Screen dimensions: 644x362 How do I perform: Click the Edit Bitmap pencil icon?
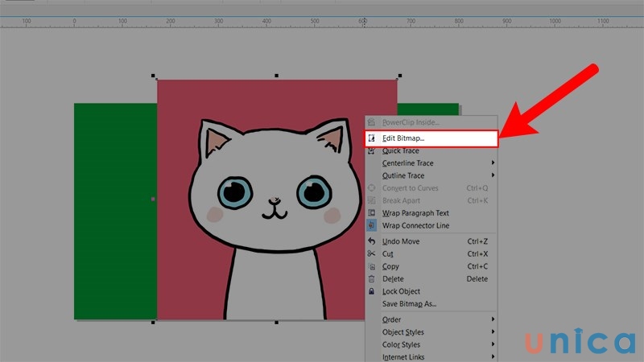point(372,138)
